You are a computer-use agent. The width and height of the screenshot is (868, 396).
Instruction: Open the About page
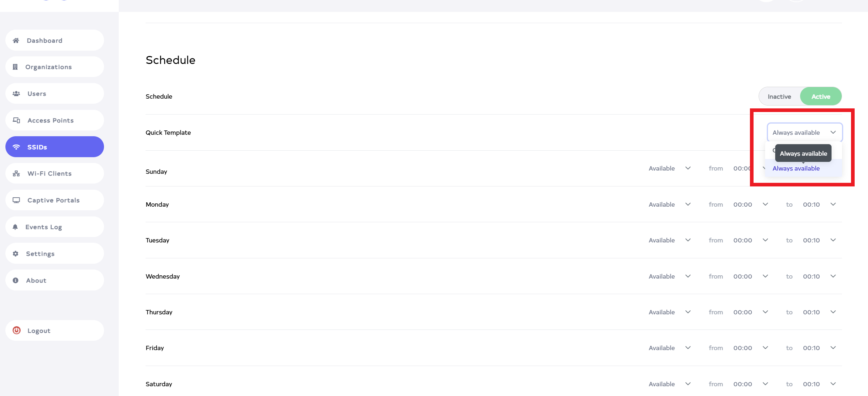(x=36, y=280)
